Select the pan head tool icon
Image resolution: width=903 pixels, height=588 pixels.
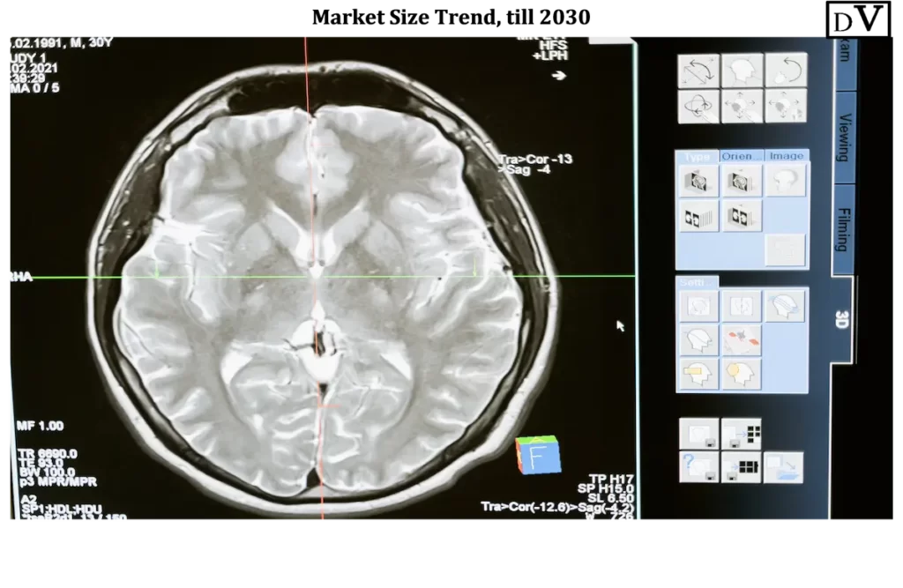(x=743, y=107)
